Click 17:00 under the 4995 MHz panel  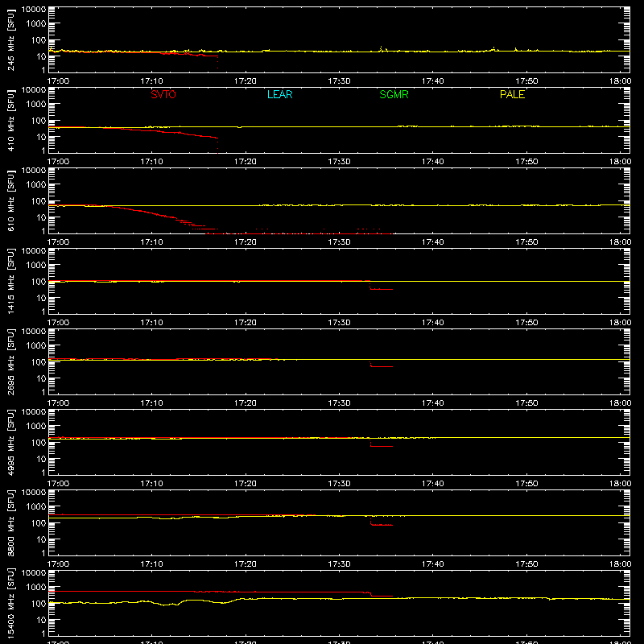click(x=58, y=484)
